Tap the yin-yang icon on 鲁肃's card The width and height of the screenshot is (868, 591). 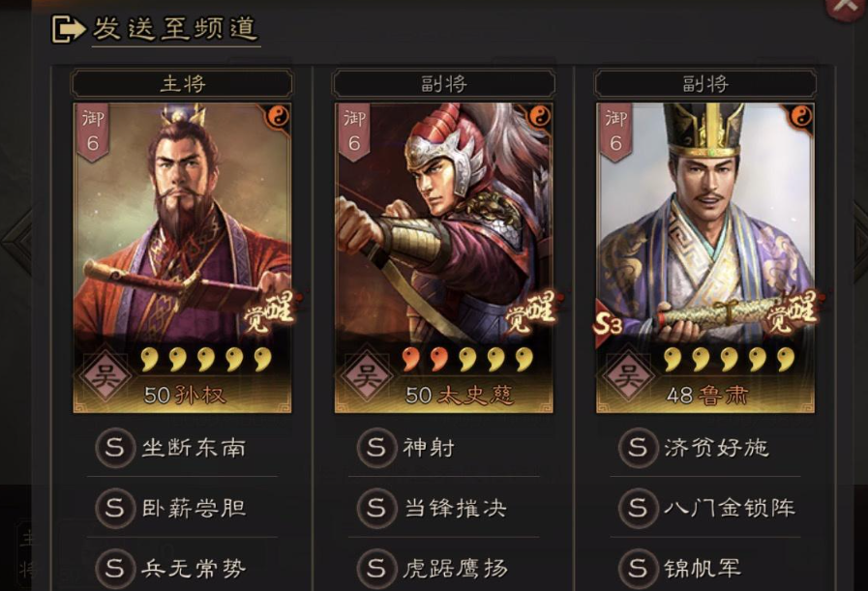[800, 117]
